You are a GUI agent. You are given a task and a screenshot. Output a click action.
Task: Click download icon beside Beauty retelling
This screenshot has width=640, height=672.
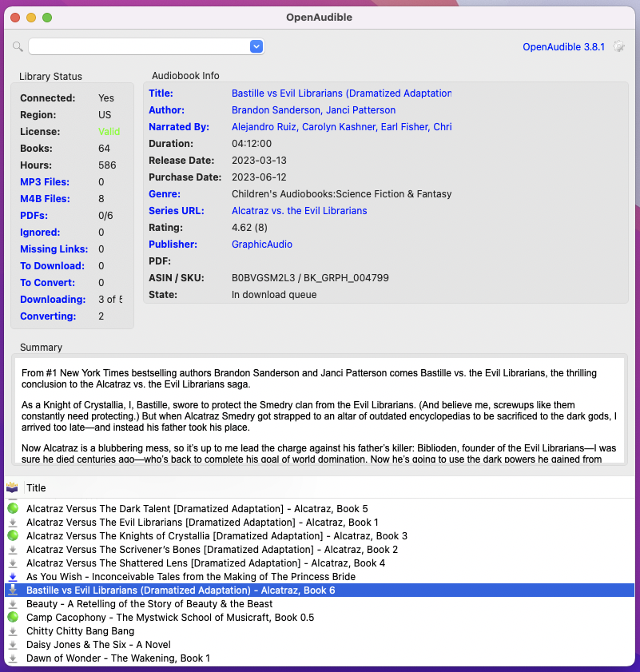(x=13, y=604)
